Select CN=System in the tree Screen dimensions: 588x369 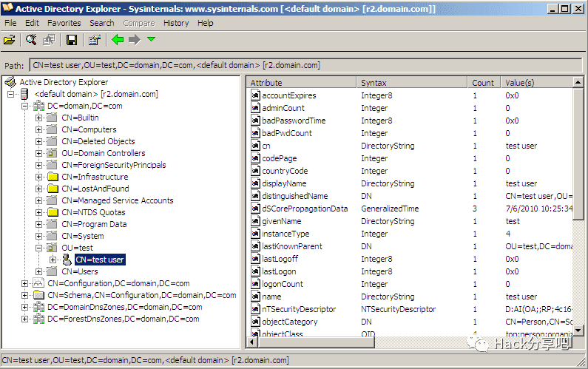click(x=83, y=236)
